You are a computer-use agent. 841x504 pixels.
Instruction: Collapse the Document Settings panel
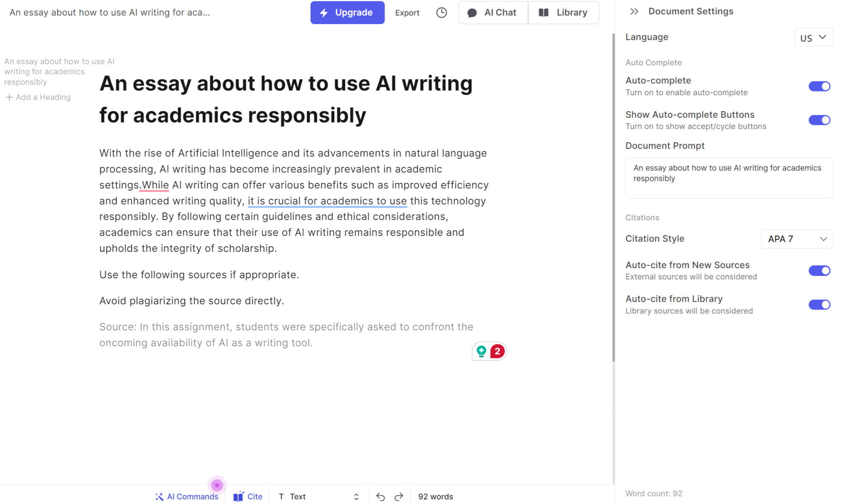634,12
